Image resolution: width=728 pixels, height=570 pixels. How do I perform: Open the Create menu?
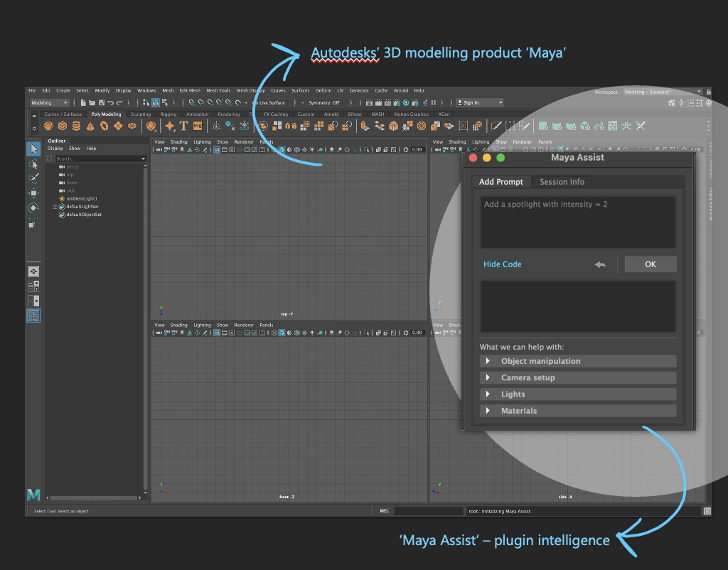63,90
